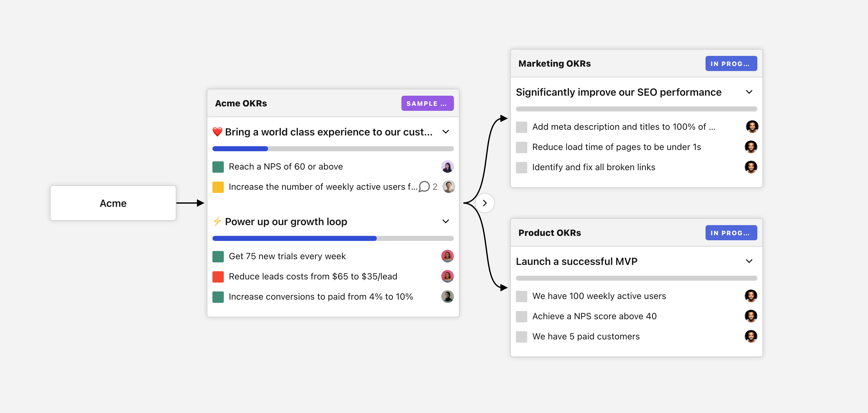
Task: Check the box for We have 100 weekly active users
Action: coord(521,296)
